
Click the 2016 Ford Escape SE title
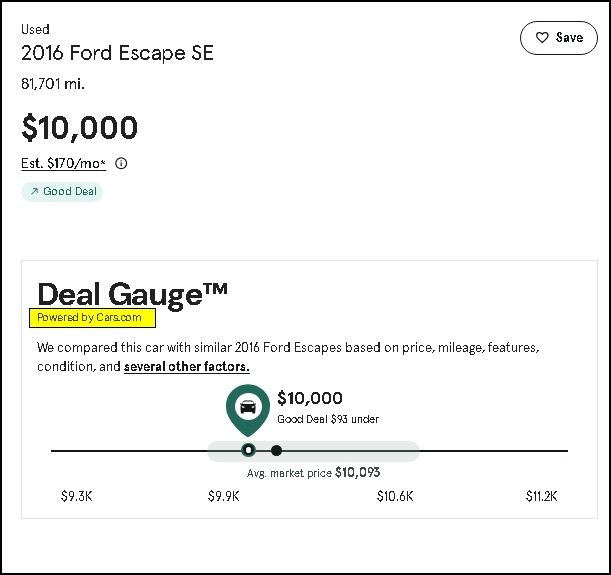coord(117,53)
